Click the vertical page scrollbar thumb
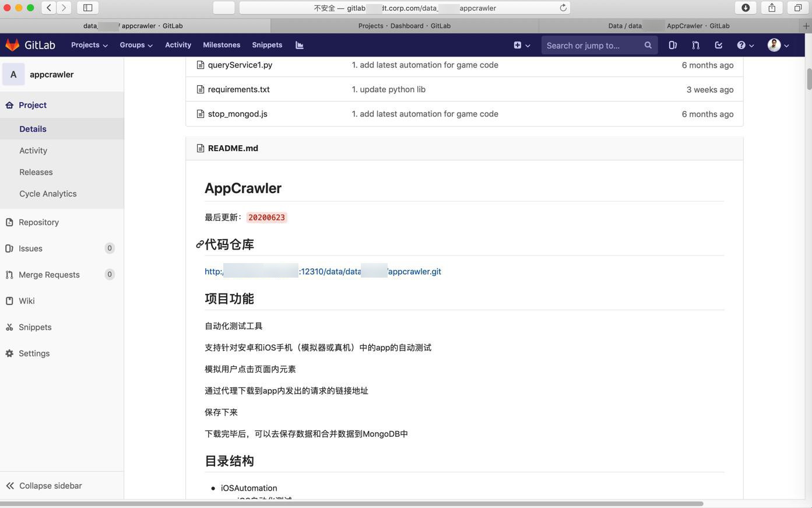The height and width of the screenshot is (508, 812). (809, 79)
